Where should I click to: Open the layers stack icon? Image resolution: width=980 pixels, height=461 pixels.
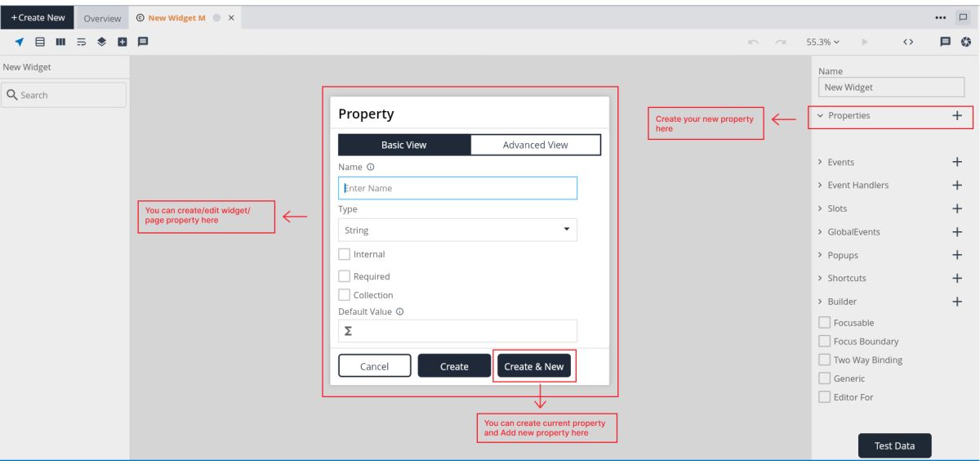point(102,42)
